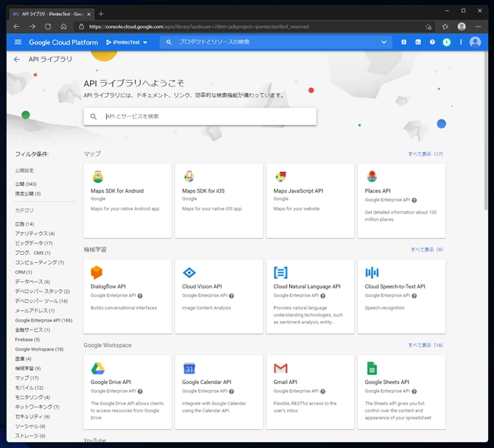Open the Places API card
The height and width of the screenshot is (448, 494).
point(402,201)
